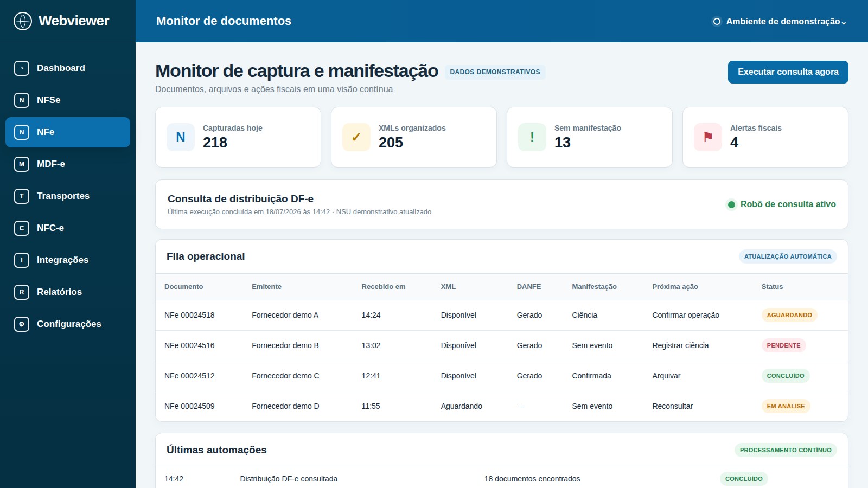Click 18 documentos encontrados text
The width and height of the screenshot is (868, 488).
(532, 479)
